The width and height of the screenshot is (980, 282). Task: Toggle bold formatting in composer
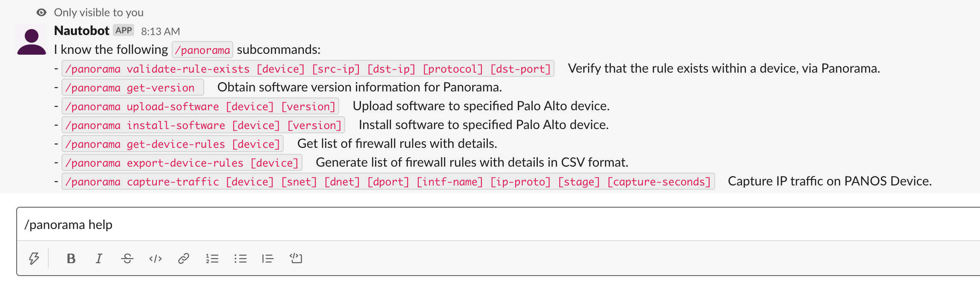(x=71, y=258)
